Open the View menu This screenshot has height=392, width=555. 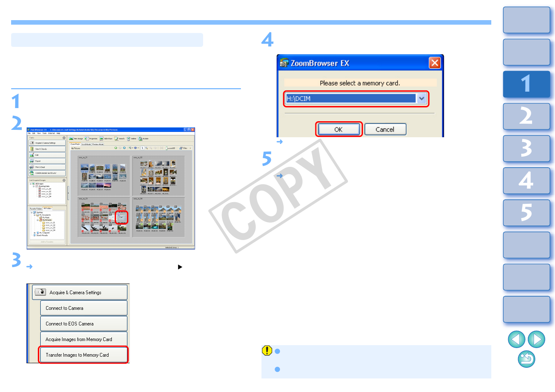click(39, 133)
